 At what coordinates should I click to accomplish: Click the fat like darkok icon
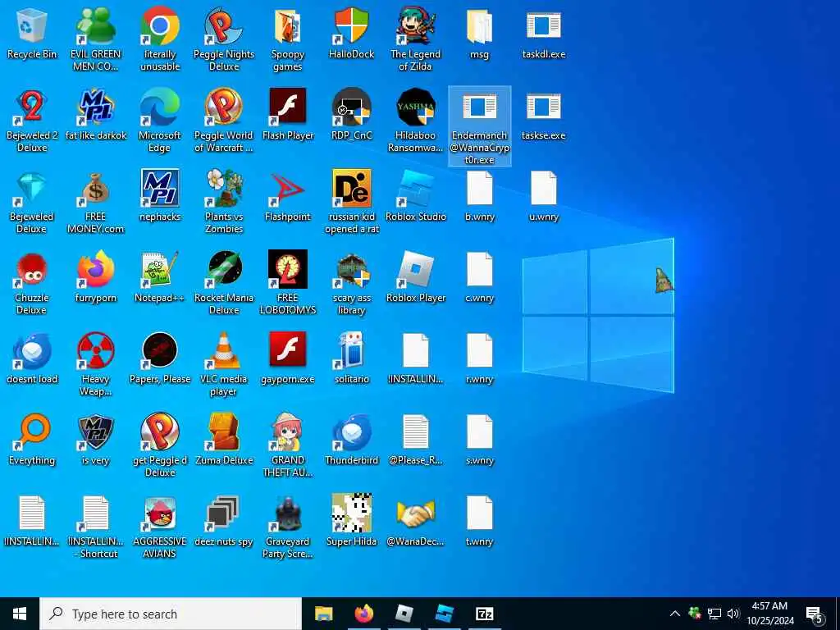95,107
